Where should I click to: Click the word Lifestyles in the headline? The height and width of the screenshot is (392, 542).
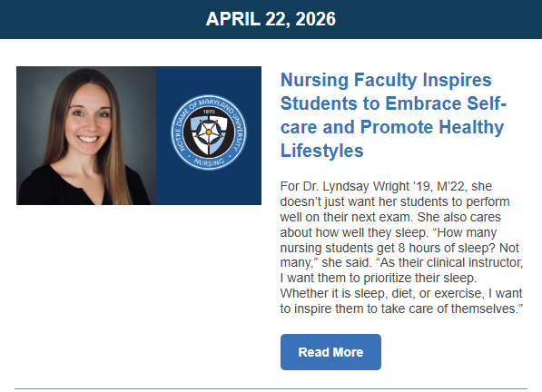tap(322, 151)
